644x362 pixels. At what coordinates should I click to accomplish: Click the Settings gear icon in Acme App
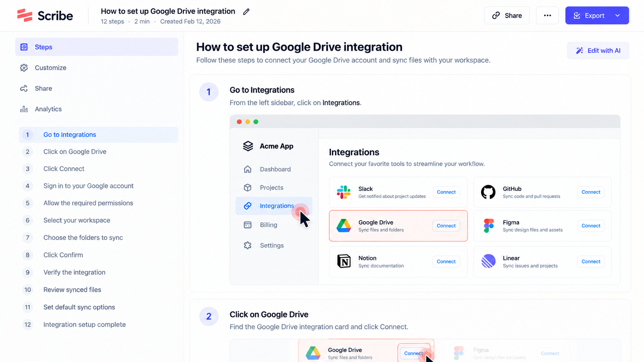click(x=248, y=245)
